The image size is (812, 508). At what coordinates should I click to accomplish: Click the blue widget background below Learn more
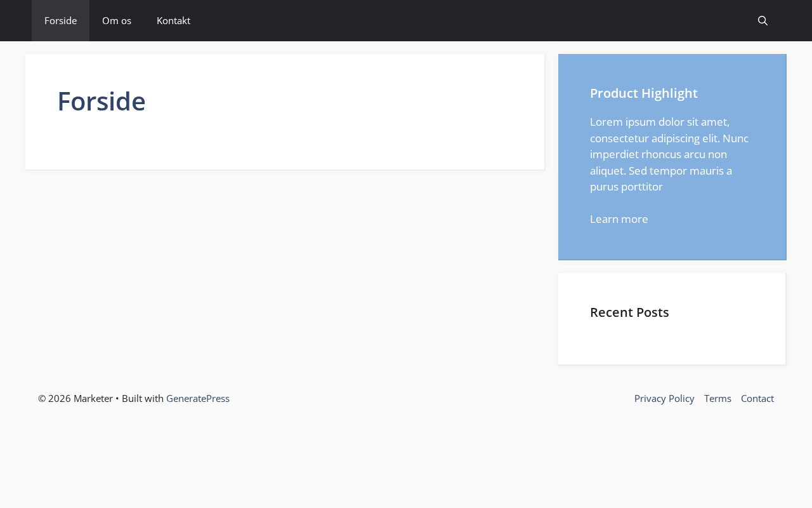[x=671, y=244]
